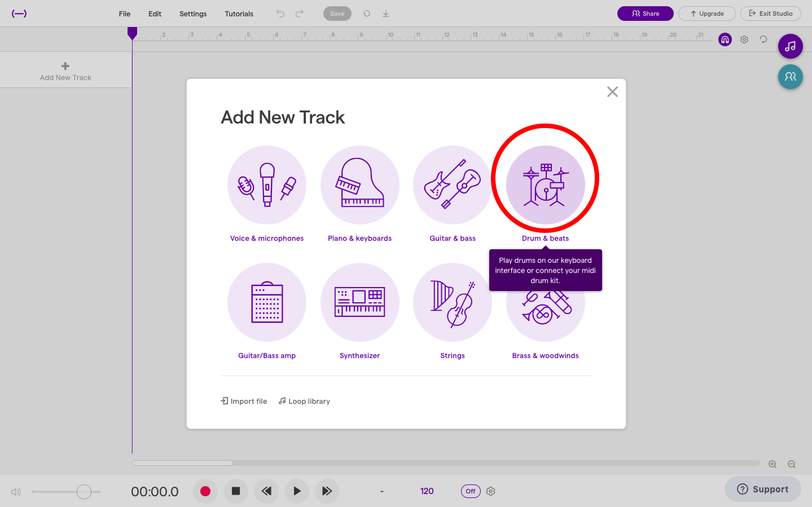
Task: Choose the Piano & keyboards track type
Action: point(359,185)
